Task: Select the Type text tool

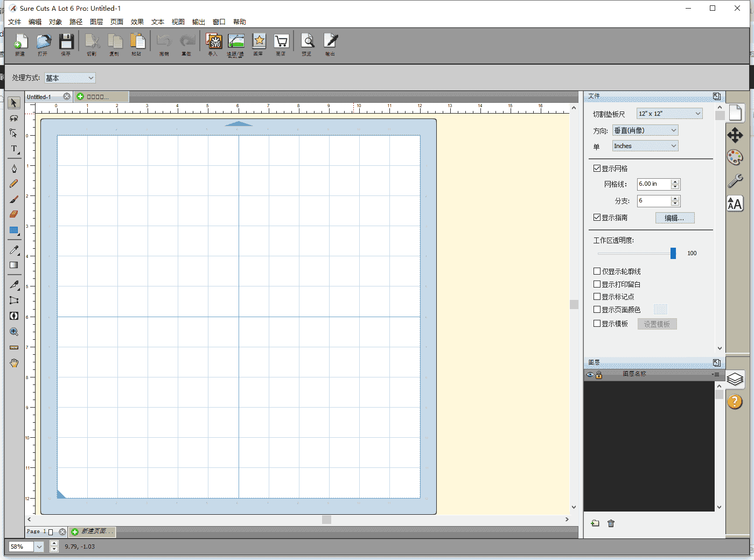Action: tap(14, 149)
